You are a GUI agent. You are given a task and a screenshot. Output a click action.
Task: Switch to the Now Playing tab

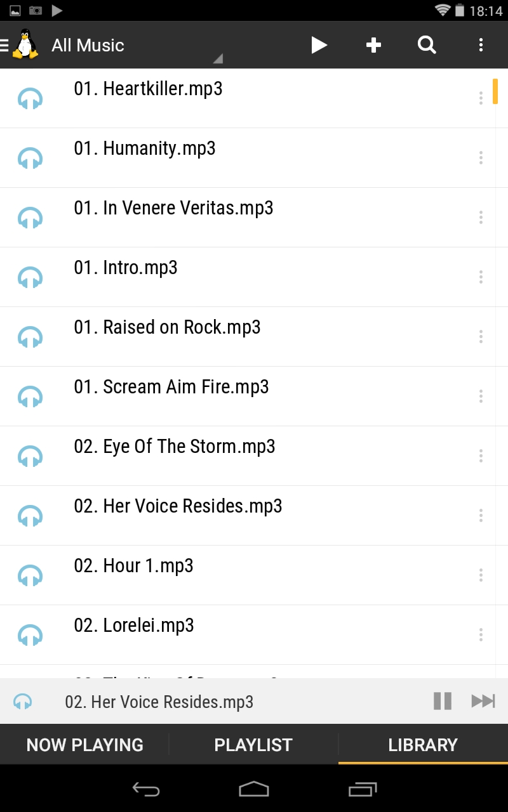[84, 745]
